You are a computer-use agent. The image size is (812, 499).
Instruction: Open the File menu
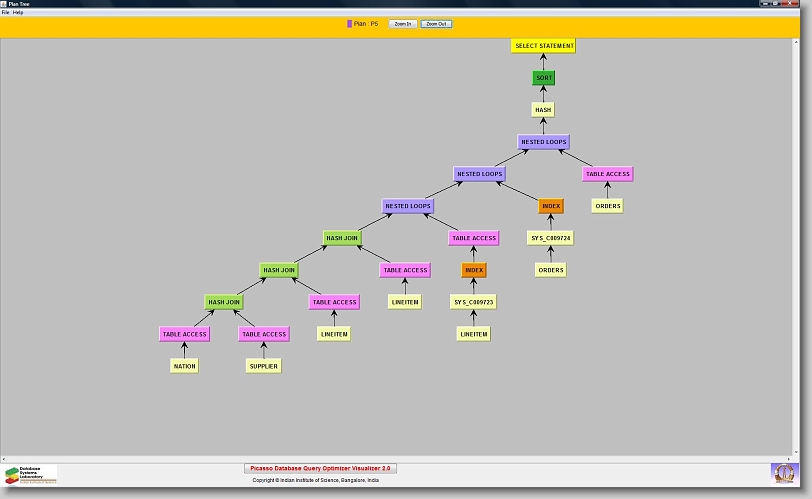[x=5, y=12]
